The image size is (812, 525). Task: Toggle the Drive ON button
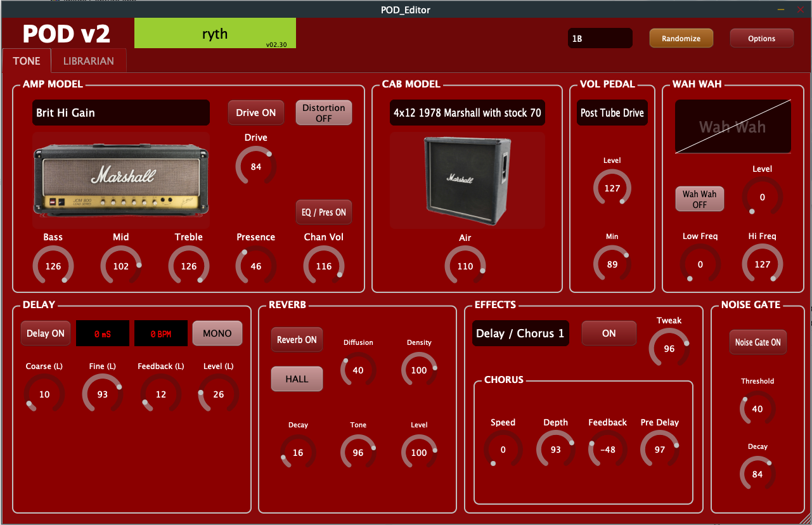tap(256, 113)
